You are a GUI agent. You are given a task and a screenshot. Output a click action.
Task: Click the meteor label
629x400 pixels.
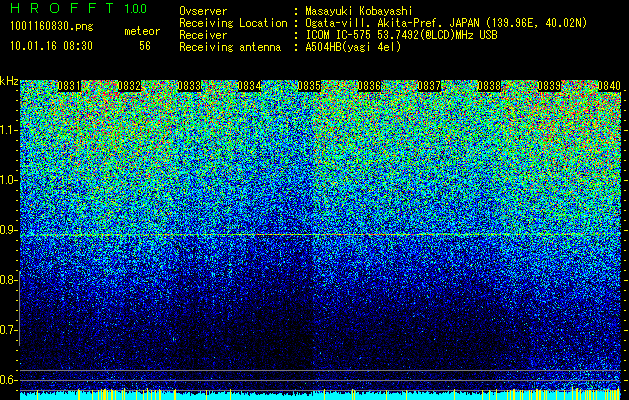pos(142,31)
